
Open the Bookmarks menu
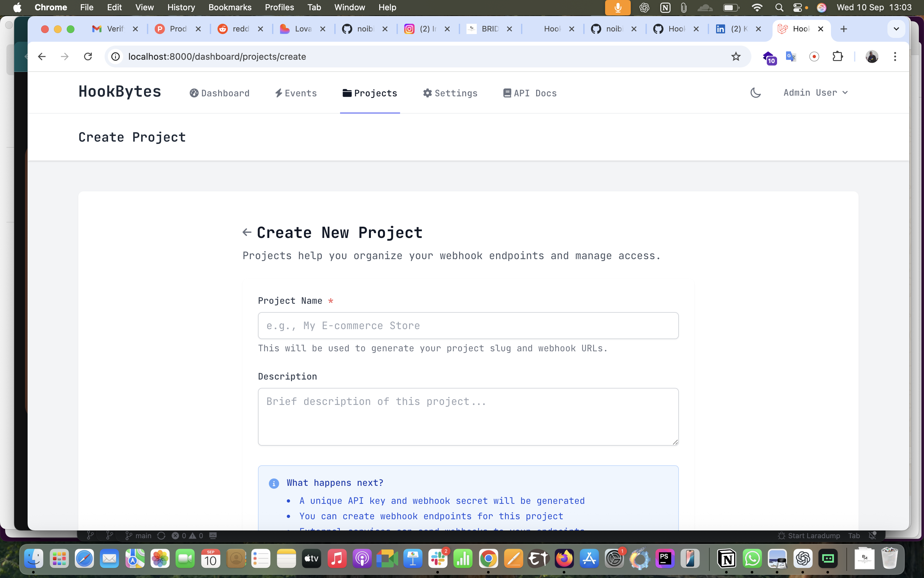tap(230, 7)
